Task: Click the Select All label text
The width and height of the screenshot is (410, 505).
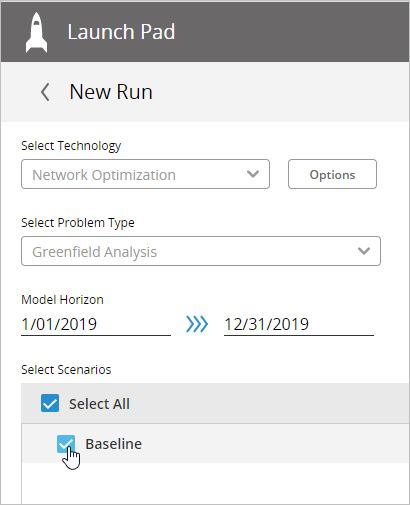Action: coord(99,404)
